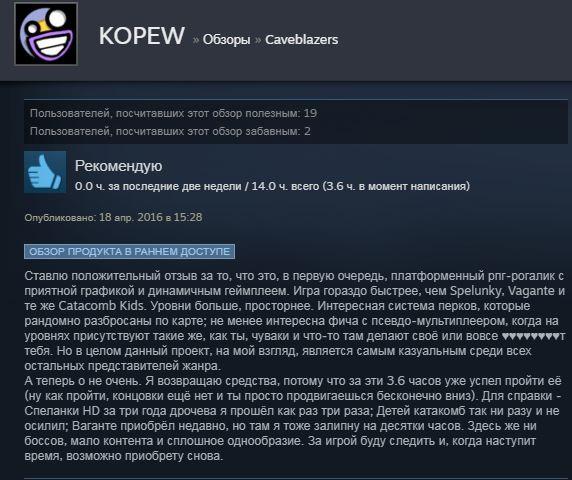Go to the Обзоры breadcrumb link
572x480 pixels.
point(227,39)
